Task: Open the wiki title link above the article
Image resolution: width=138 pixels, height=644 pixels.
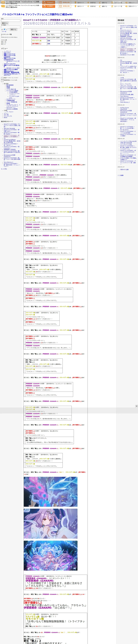Action: (37, 14)
